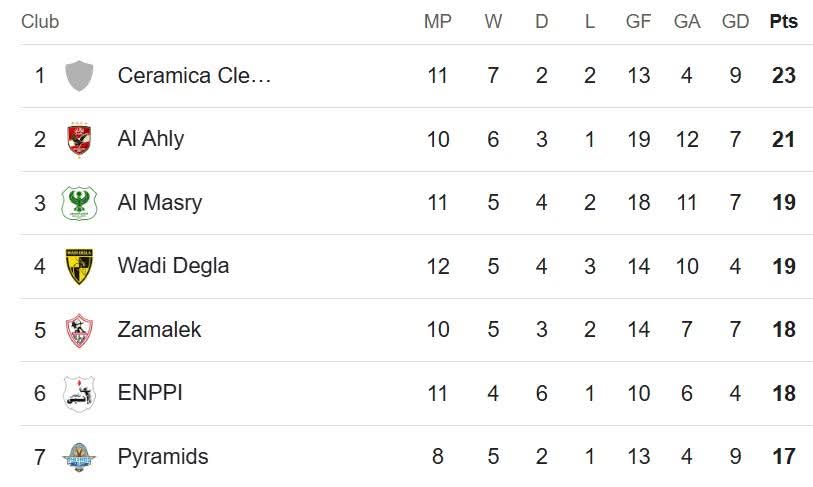Open the ENPPI team name link
This screenshot has width=813, height=487.
pyautogui.click(x=150, y=393)
